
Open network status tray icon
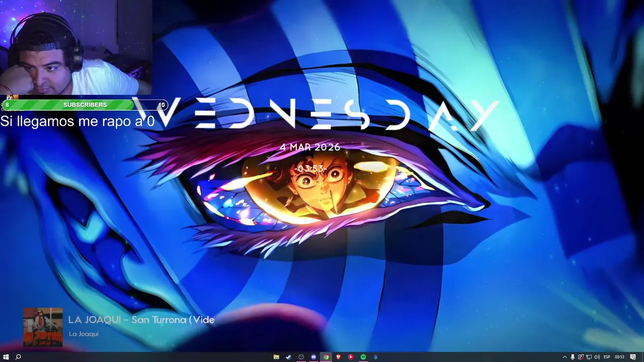[x=589, y=357]
